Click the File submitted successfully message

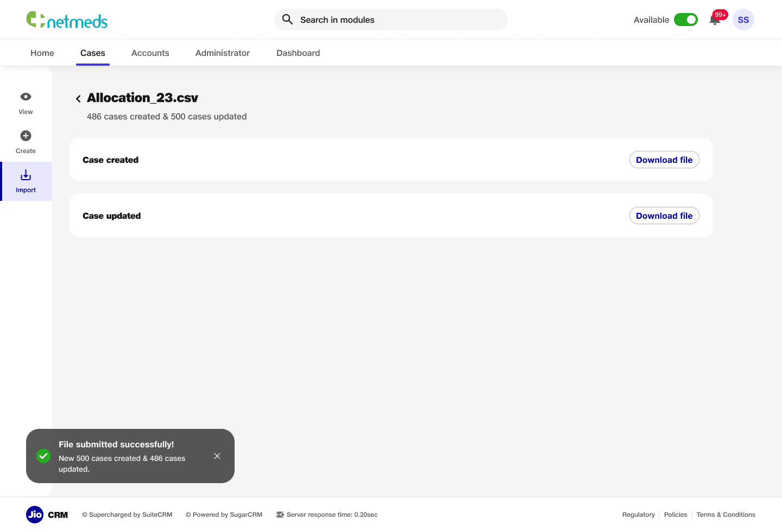(x=116, y=444)
